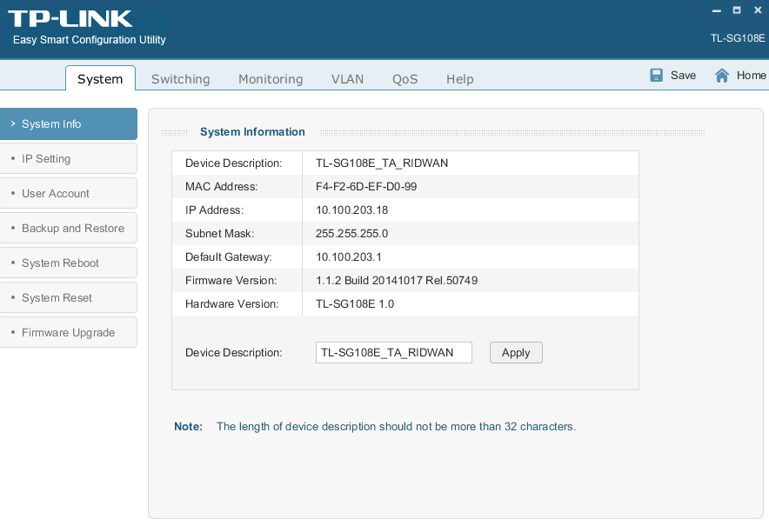Go to the VLAN tab

click(x=347, y=79)
